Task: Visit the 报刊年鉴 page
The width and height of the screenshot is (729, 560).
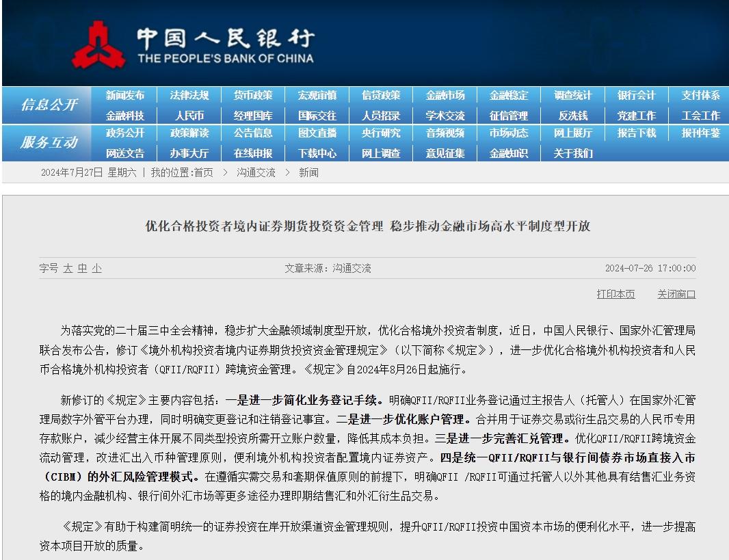Action: [x=701, y=133]
